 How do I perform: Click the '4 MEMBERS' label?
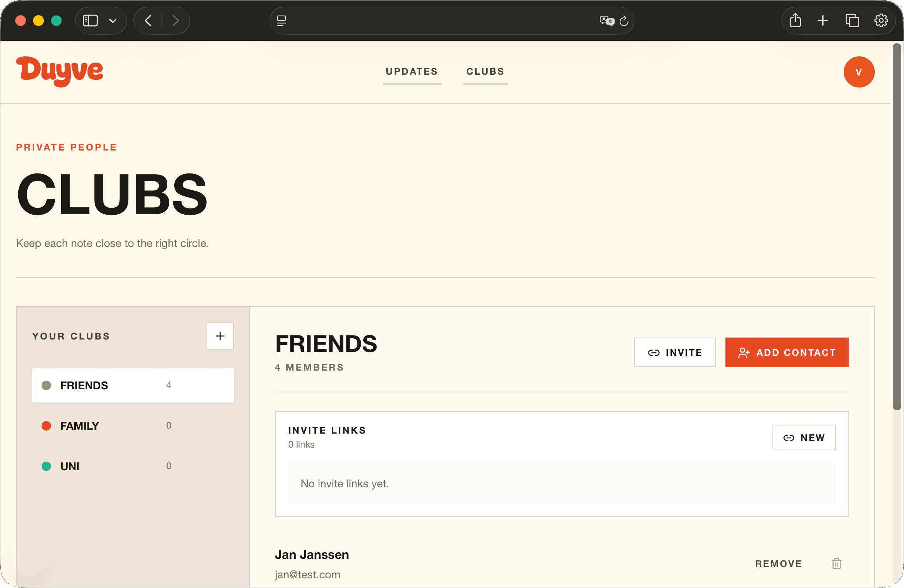[x=310, y=367]
